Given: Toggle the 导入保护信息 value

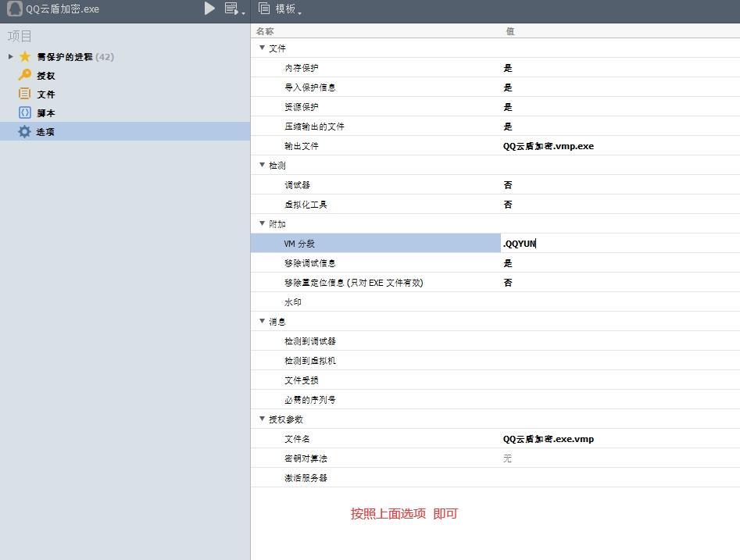Looking at the screenshot, I should [x=508, y=87].
